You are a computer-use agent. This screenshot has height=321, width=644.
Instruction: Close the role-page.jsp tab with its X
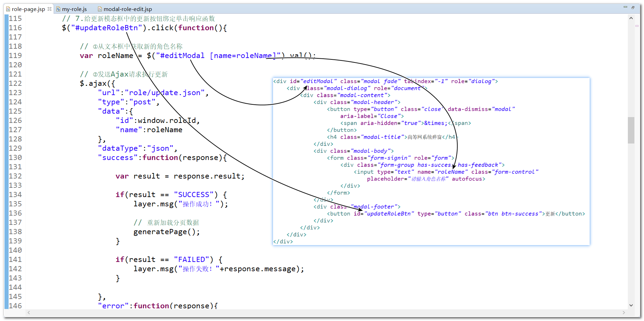click(x=50, y=9)
